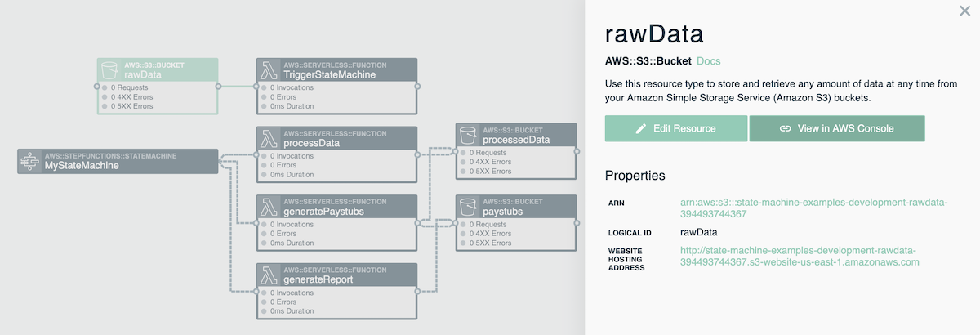Open the website hosting address link
Image resolution: width=980 pixels, height=335 pixels.
pyautogui.click(x=800, y=256)
